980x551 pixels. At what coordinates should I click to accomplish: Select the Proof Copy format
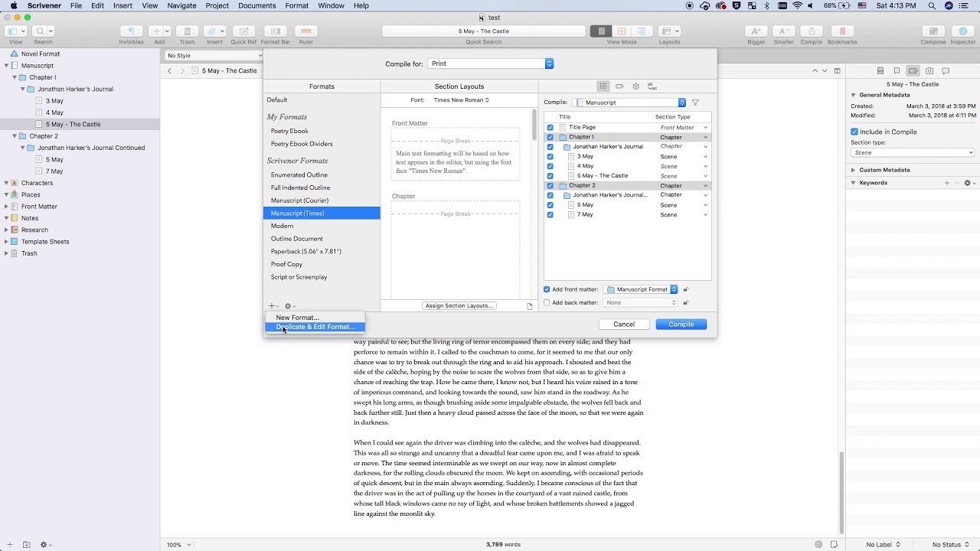coord(322,264)
